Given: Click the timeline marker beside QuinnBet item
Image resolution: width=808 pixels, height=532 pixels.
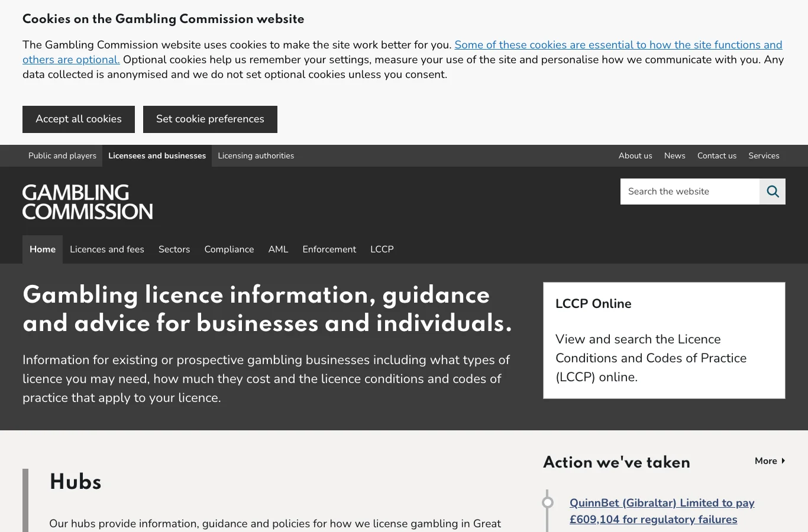Looking at the screenshot, I should tap(548, 502).
